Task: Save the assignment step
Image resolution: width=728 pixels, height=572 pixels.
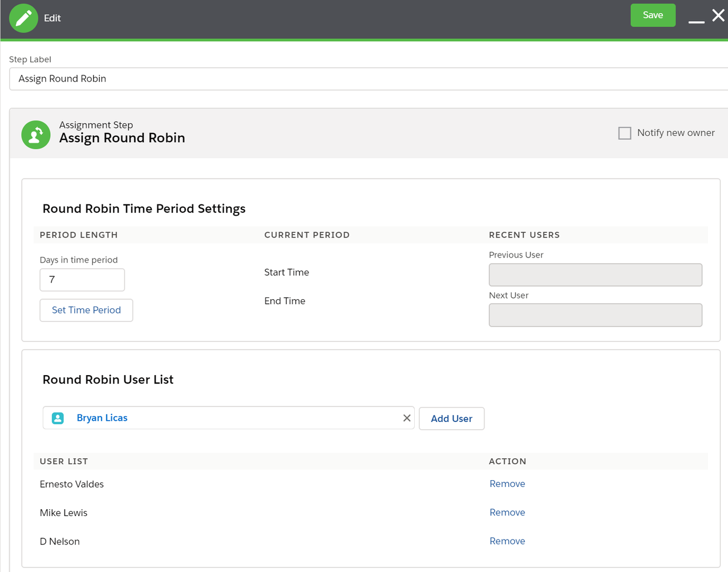Action: (x=653, y=15)
